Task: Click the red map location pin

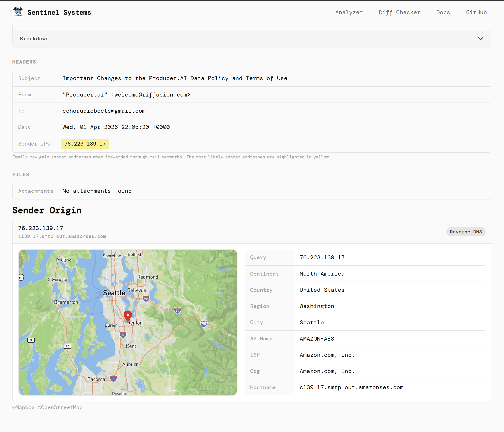Action: pyautogui.click(x=128, y=316)
